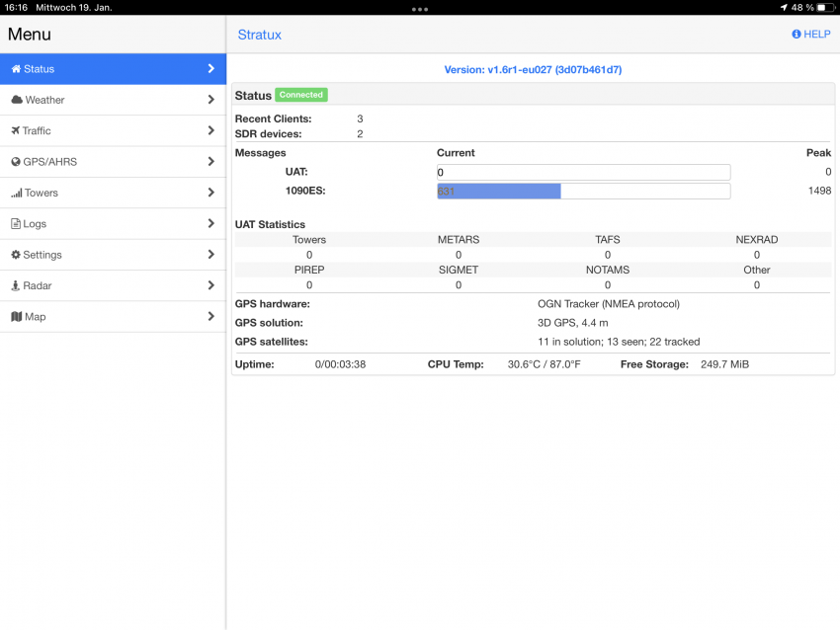Expand the Towers menu chevron
Screen dimensions: 840x630
tap(211, 193)
